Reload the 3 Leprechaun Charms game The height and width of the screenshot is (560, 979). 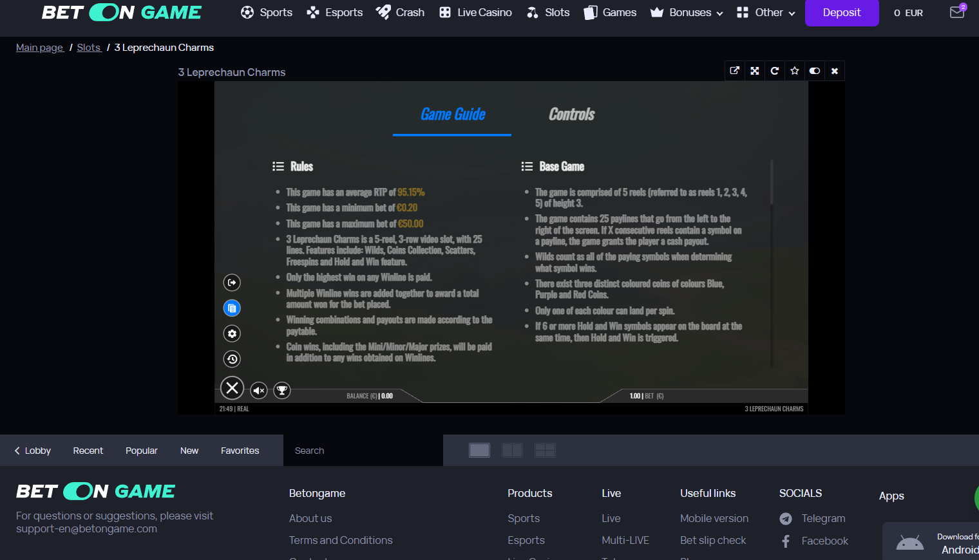pyautogui.click(x=775, y=71)
